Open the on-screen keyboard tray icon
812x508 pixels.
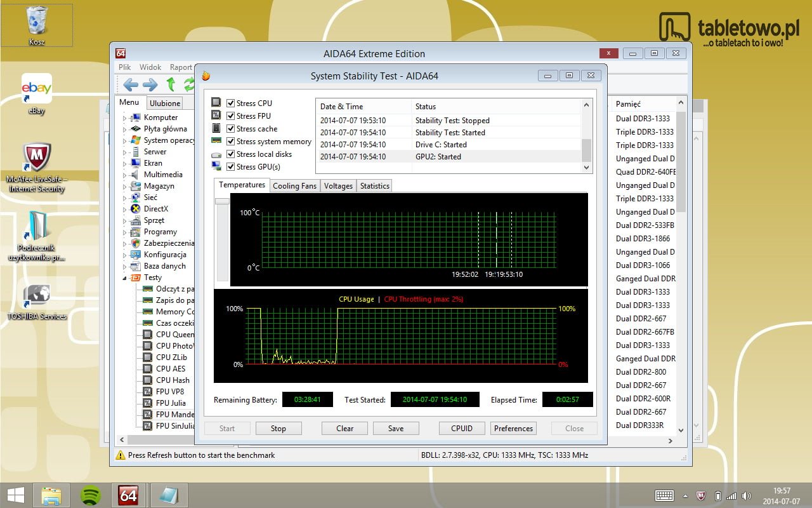pos(664,495)
